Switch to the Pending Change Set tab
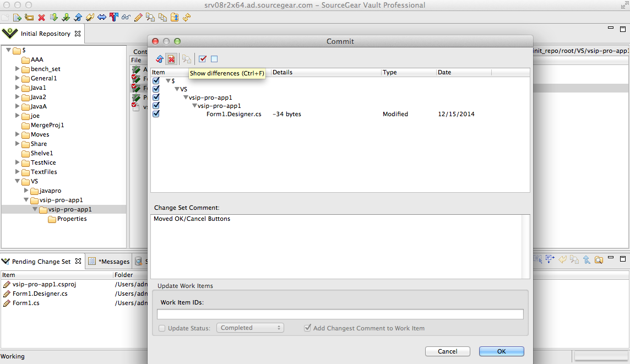Screen dimensions: 630x364 pos(41,262)
